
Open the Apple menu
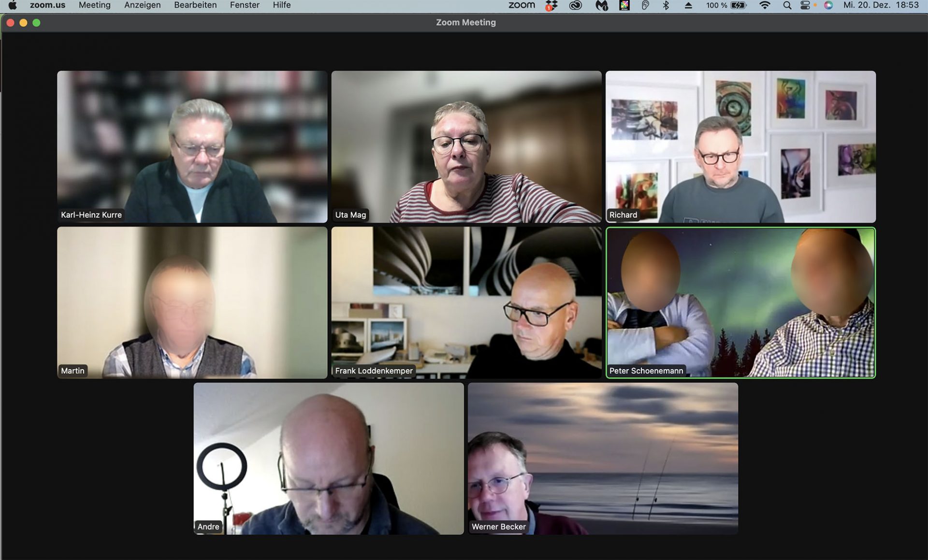coord(13,5)
